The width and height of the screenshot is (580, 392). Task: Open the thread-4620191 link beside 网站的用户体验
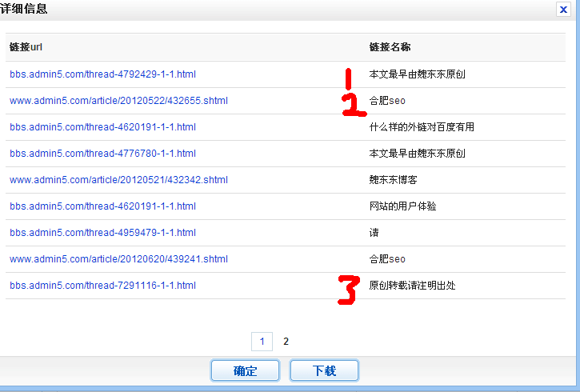(102, 206)
